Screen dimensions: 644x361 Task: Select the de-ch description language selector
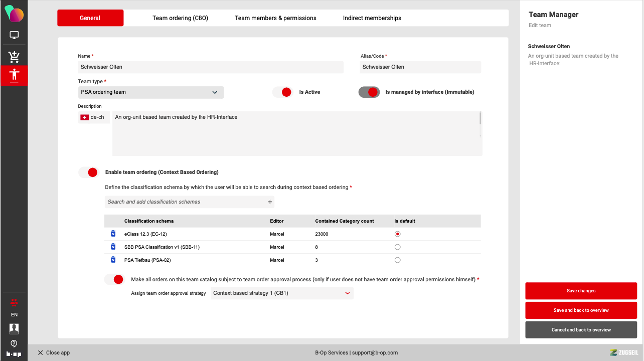pos(93,117)
